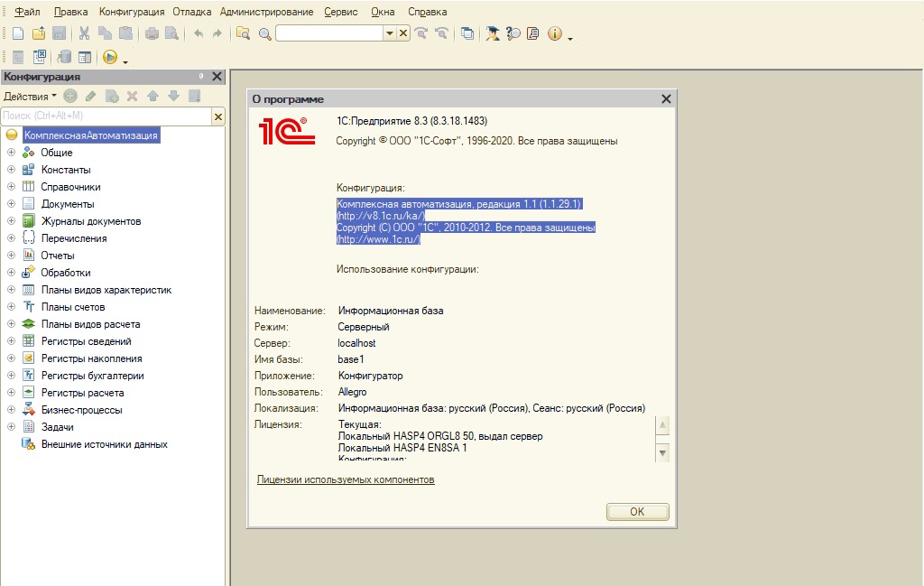
Task: Open Лицензии используемых компонентов link
Action: [346, 479]
